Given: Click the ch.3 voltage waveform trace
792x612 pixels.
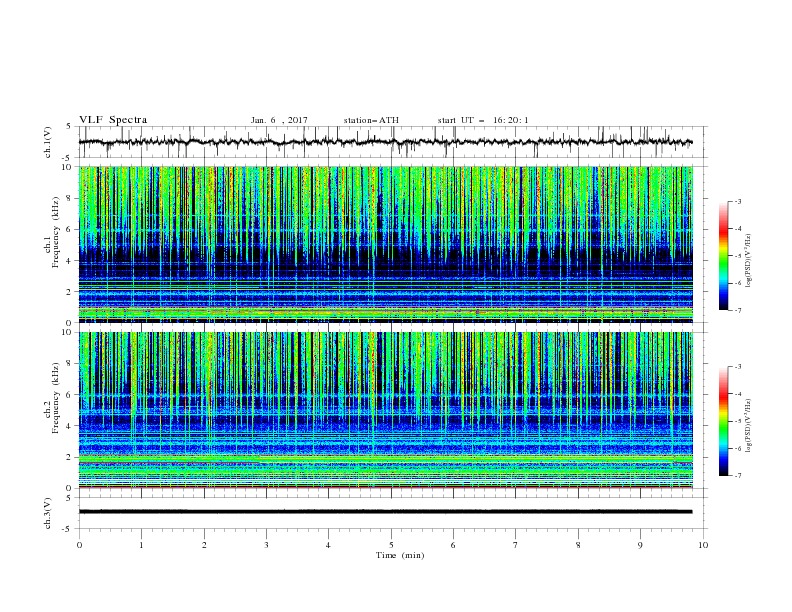Looking at the screenshot, I should point(386,512).
